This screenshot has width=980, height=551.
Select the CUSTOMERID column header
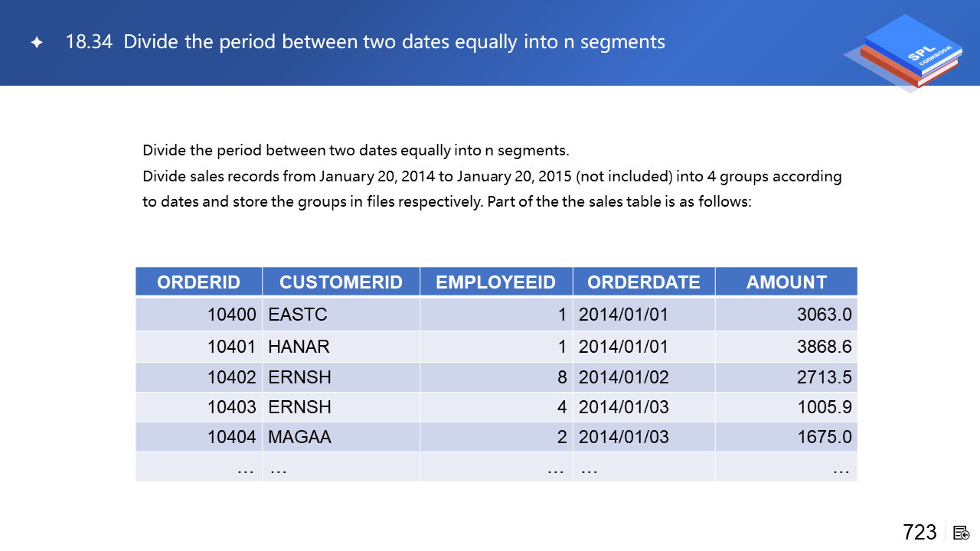click(x=341, y=282)
